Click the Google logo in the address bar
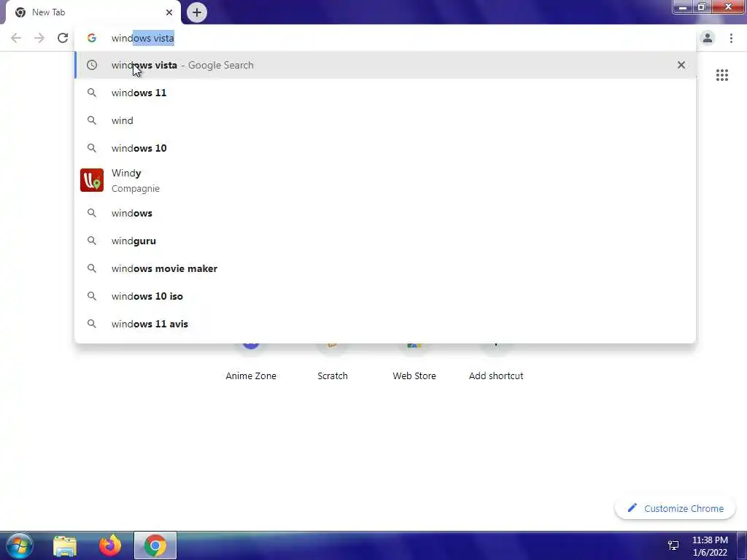 (91, 38)
